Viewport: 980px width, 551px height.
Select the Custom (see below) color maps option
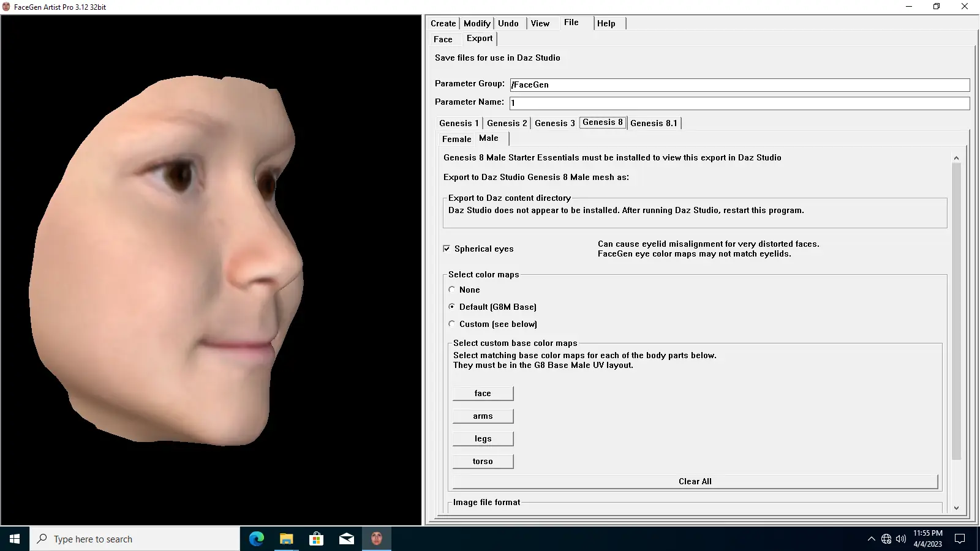[x=452, y=324]
